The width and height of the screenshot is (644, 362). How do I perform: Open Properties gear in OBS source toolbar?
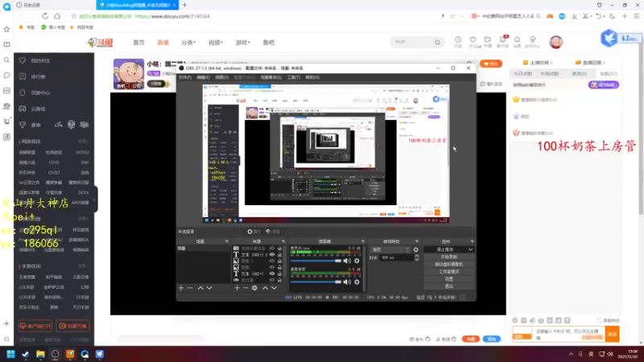[254, 232]
